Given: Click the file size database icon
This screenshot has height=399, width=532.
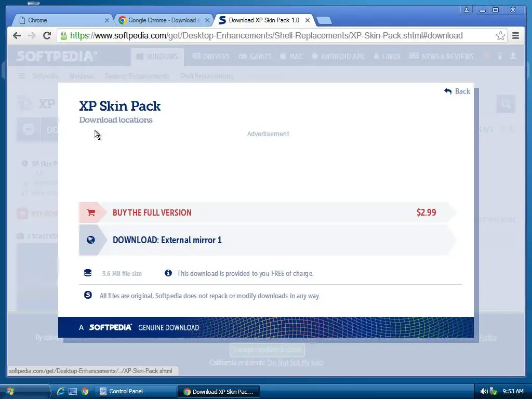Looking at the screenshot, I should [88, 273].
